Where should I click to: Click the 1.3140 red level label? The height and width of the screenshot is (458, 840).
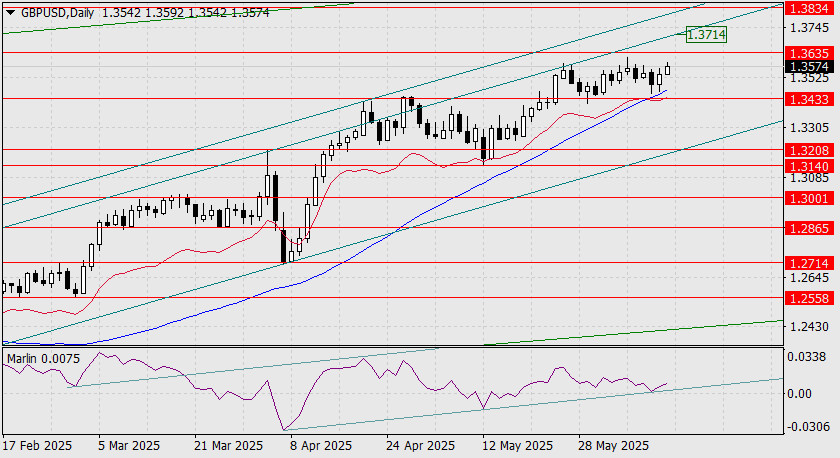click(x=809, y=166)
